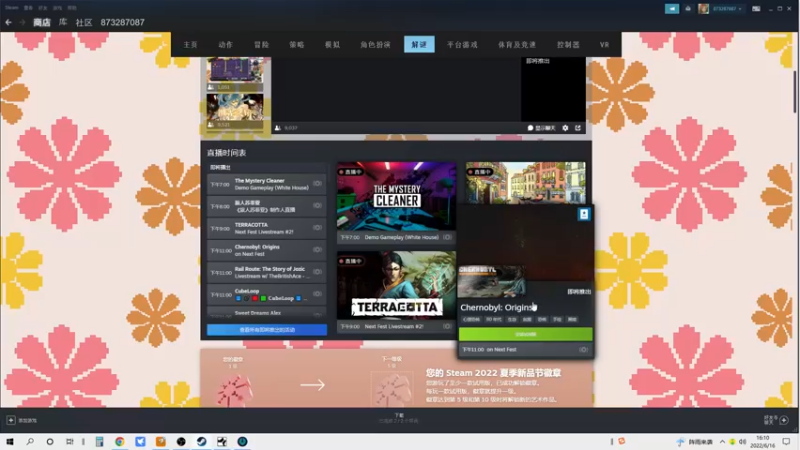Select the 主页 home tab
The height and width of the screenshot is (450, 800).
(190, 44)
